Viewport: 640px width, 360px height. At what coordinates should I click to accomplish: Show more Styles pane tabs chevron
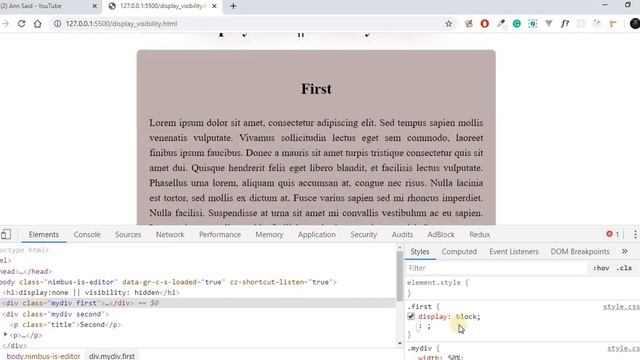click(624, 251)
